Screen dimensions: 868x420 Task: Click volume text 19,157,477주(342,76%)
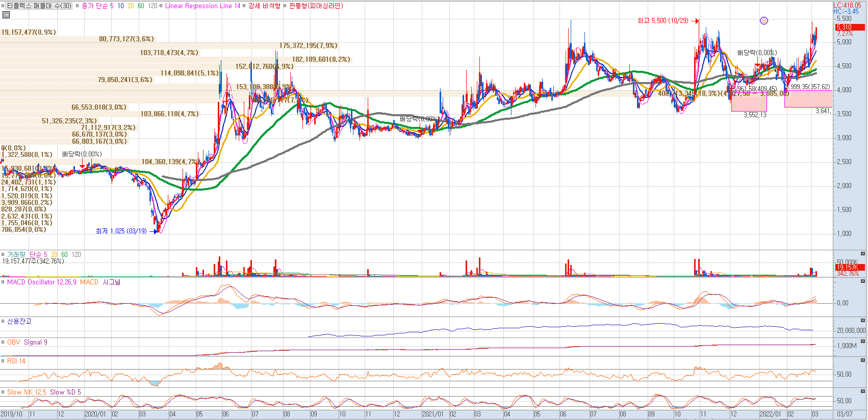pyautogui.click(x=33, y=261)
